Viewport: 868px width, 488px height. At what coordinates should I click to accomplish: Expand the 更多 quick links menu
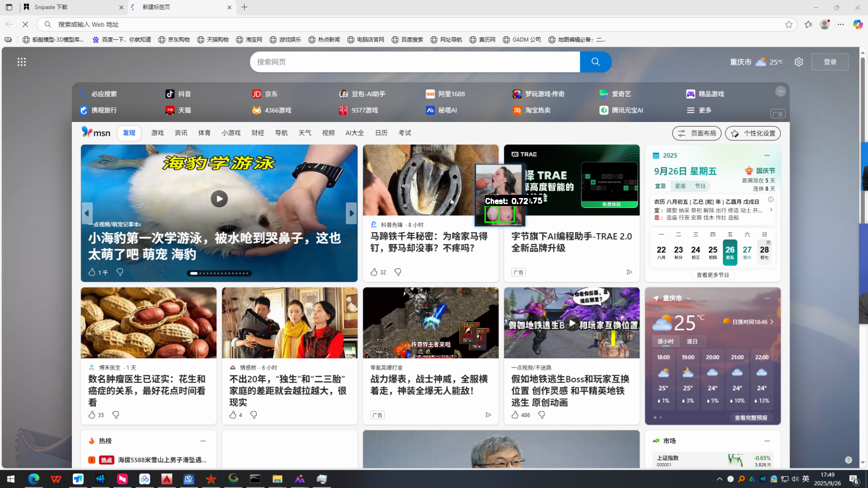coord(699,110)
